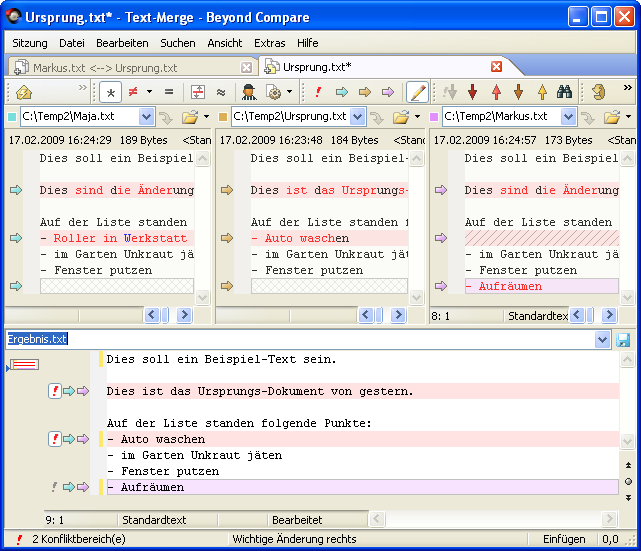The height and width of the screenshot is (551, 641).
Task: Click the home session icon
Action: pyautogui.click(x=24, y=92)
